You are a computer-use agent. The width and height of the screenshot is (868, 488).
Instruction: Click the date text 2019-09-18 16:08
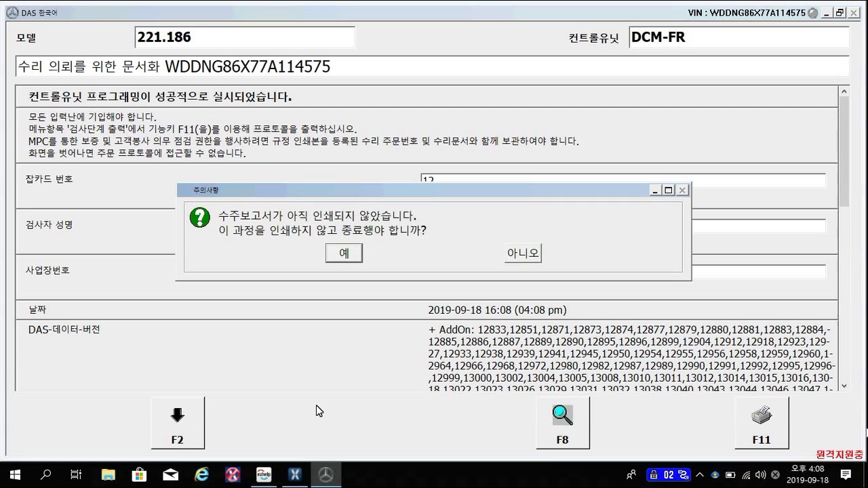[497, 310]
